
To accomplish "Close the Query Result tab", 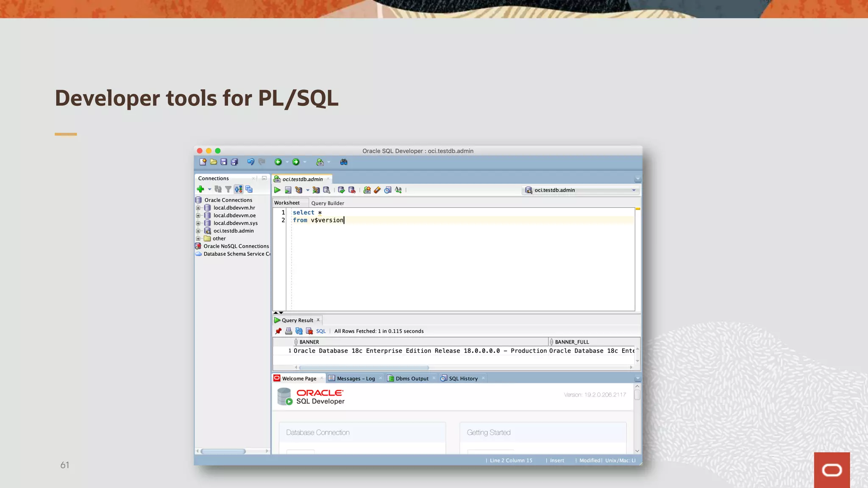I will click(x=318, y=320).
